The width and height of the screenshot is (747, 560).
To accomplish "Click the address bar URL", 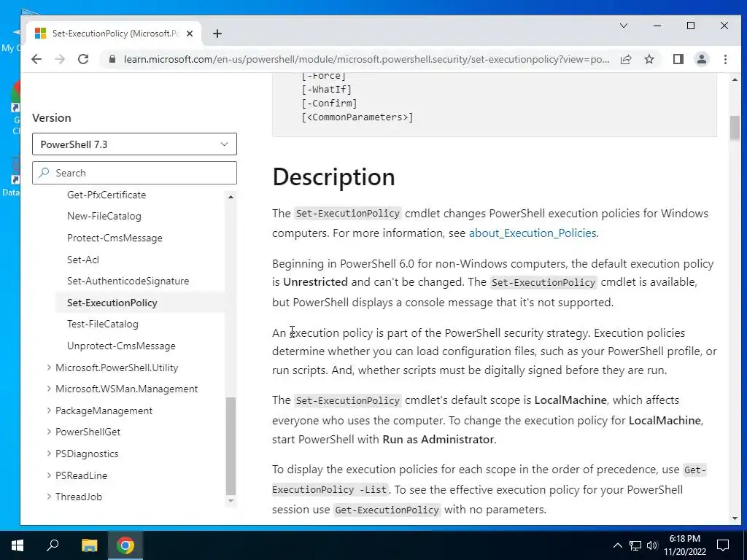I will pyautogui.click(x=366, y=59).
